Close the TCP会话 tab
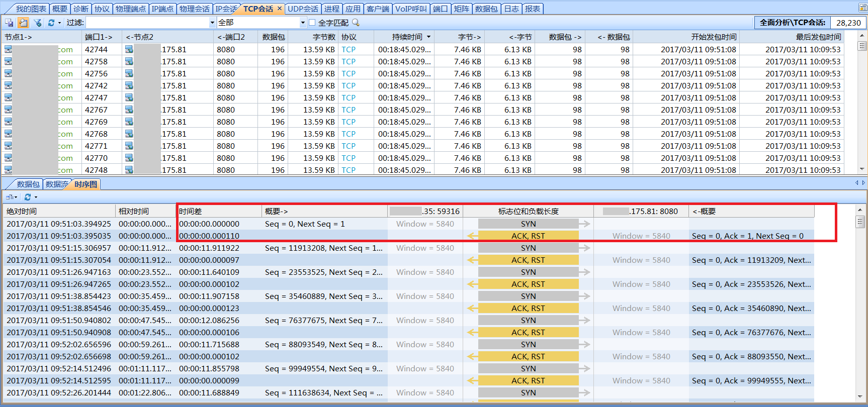The image size is (868, 407). tap(280, 9)
